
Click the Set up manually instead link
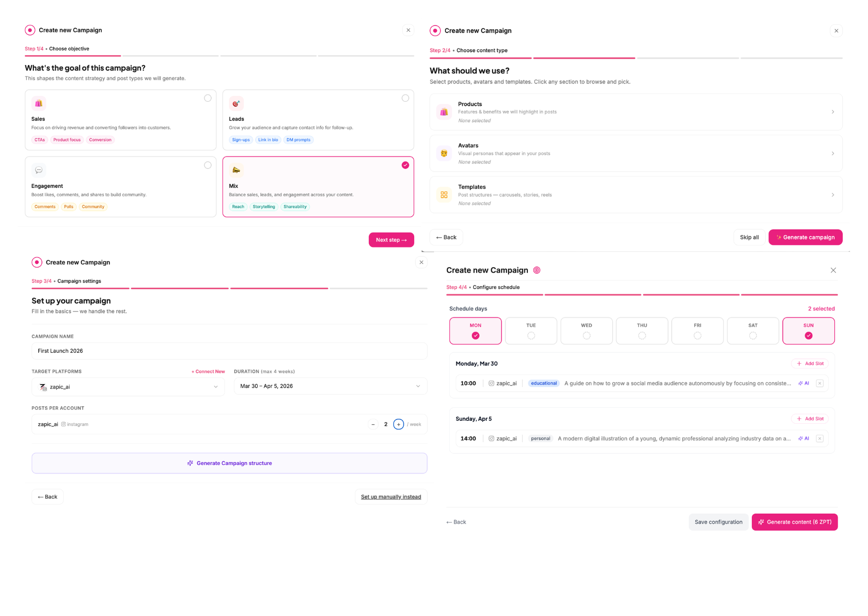391,497
